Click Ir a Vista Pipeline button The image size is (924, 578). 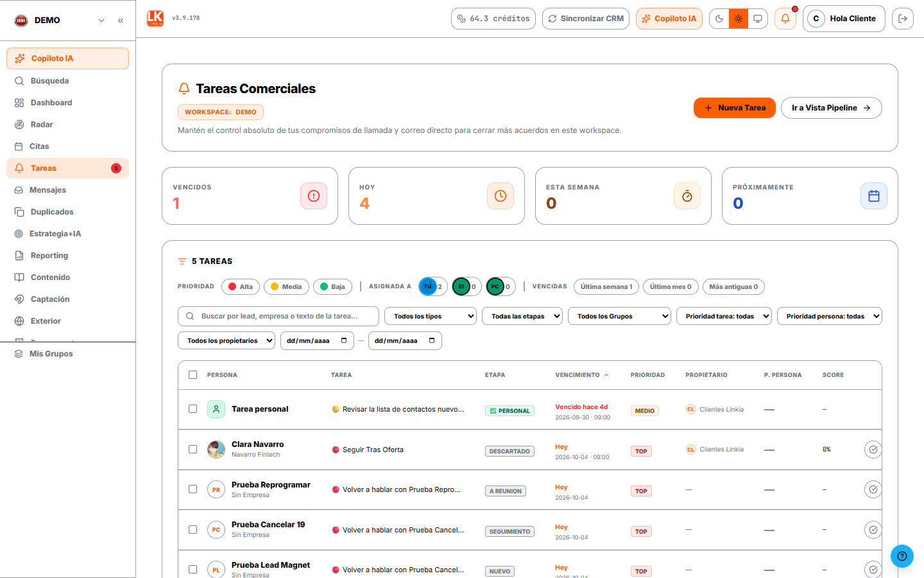point(831,108)
